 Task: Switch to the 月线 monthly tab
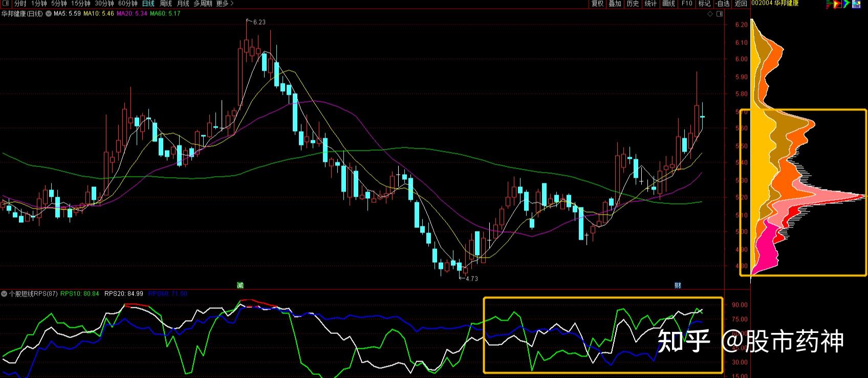(x=183, y=4)
